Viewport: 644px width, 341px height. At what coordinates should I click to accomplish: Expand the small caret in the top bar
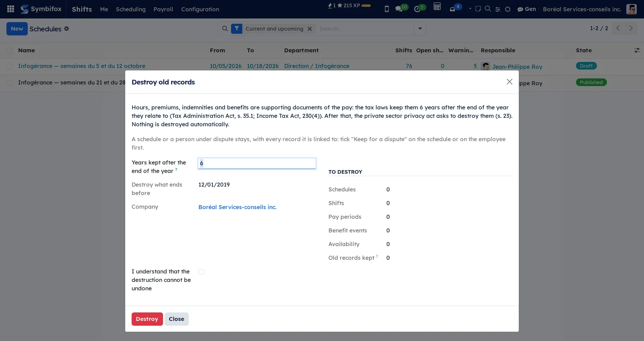(x=470, y=8)
